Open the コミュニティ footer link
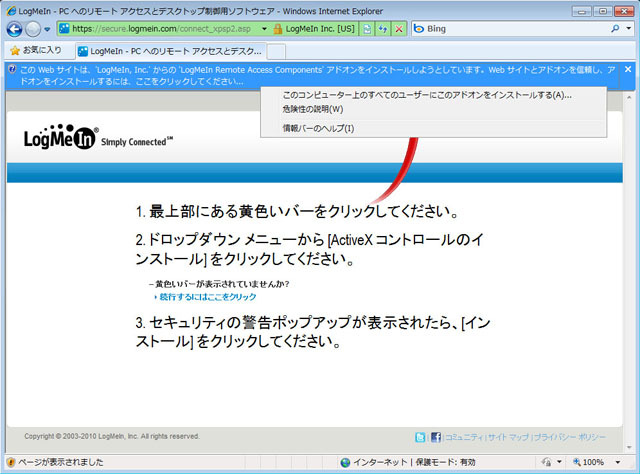 pos(464,437)
